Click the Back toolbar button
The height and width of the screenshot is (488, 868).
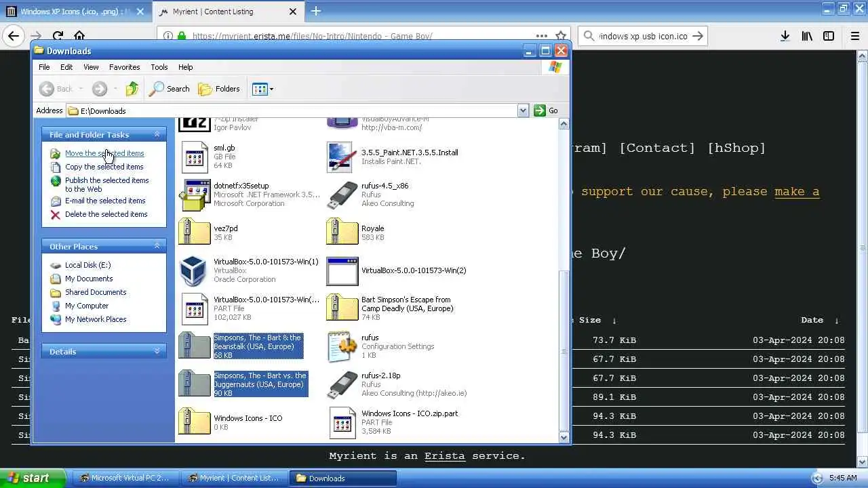point(56,89)
